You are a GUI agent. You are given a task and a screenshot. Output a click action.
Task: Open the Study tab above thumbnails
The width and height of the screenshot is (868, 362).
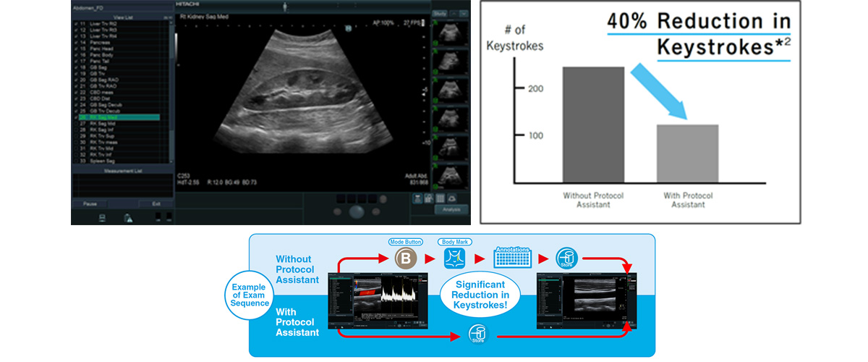(x=439, y=13)
